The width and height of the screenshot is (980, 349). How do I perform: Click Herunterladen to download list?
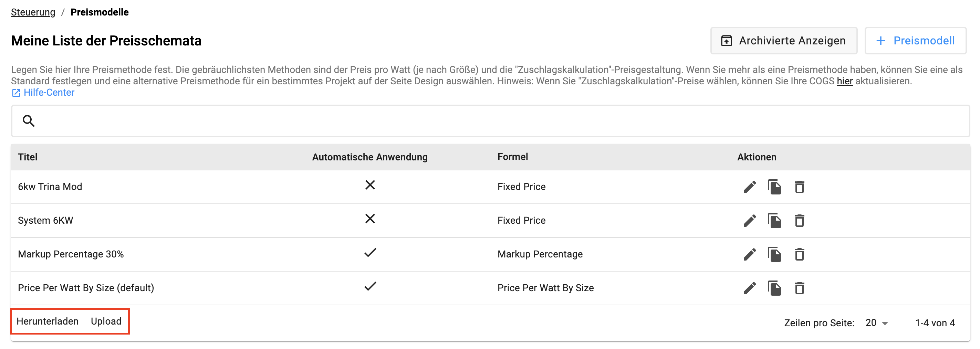click(48, 321)
